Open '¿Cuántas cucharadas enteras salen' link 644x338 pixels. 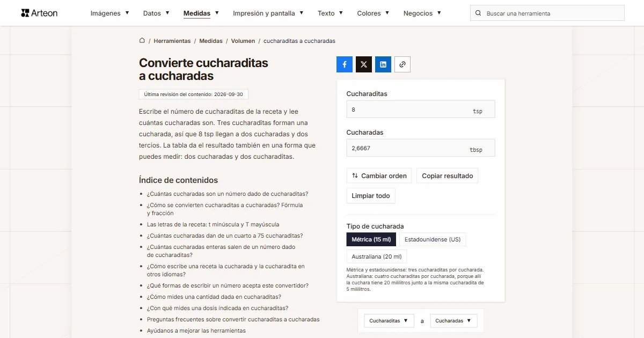[x=221, y=251]
